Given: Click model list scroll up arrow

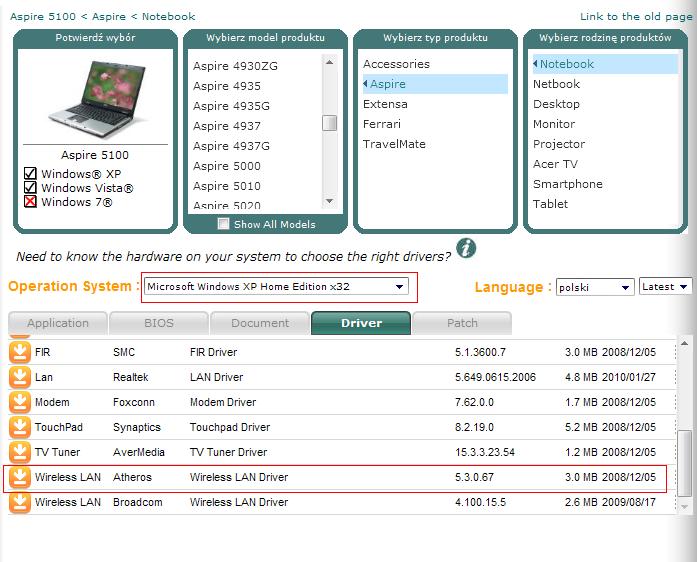Looking at the screenshot, I should coord(329,62).
